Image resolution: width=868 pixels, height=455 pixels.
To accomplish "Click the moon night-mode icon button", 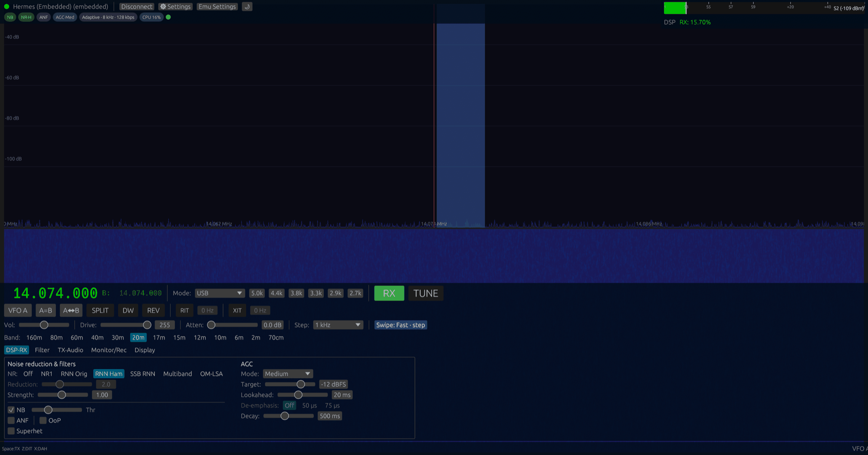I will [x=247, y=7].
